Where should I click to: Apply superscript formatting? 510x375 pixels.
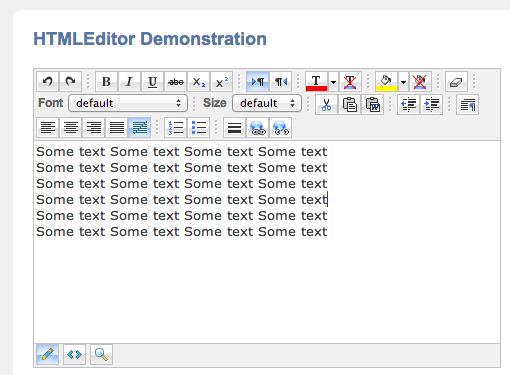click(x=222, y=81)
